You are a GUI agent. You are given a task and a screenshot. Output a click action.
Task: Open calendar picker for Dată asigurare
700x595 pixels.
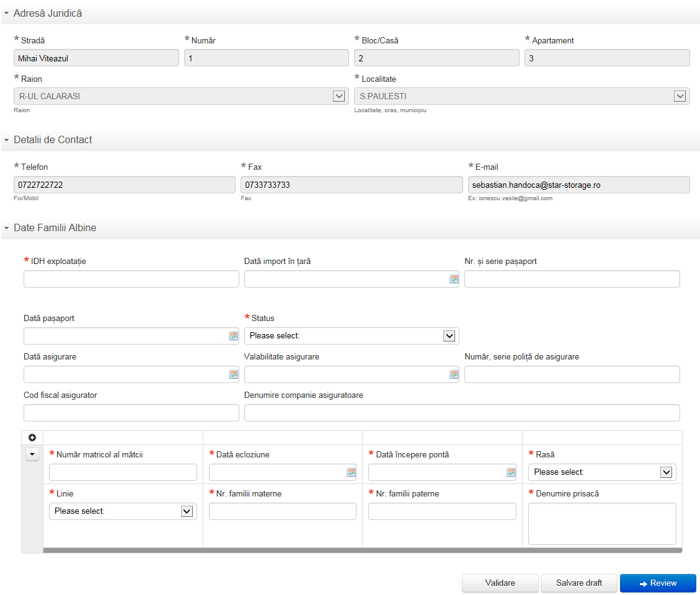coord(233,375)
